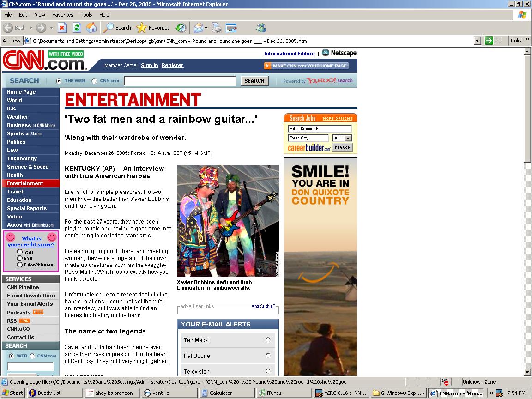Open the Favorites menu in menu bar
Viewport: 532px width, 399px height.
click(x=62, y=15)
